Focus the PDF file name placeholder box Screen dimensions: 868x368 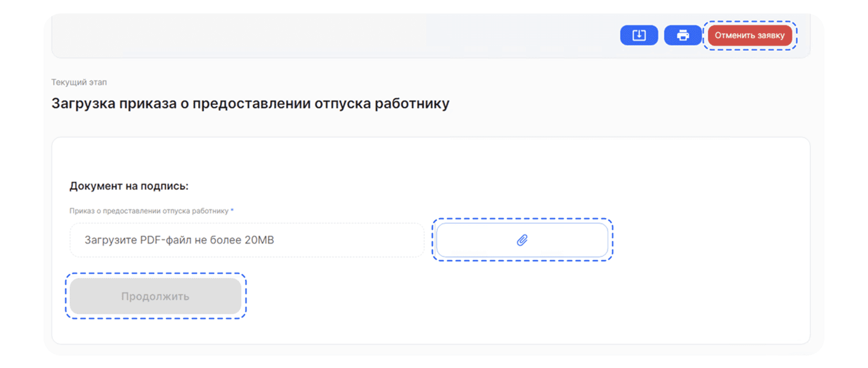tap(247, 240)
